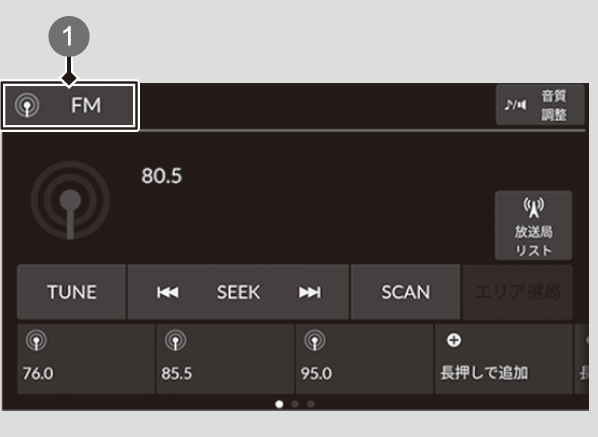Open the 放送局リスト station list
The width and height of the screenshot is (598, 437).
pyautogui.click(x=533, y=225)
